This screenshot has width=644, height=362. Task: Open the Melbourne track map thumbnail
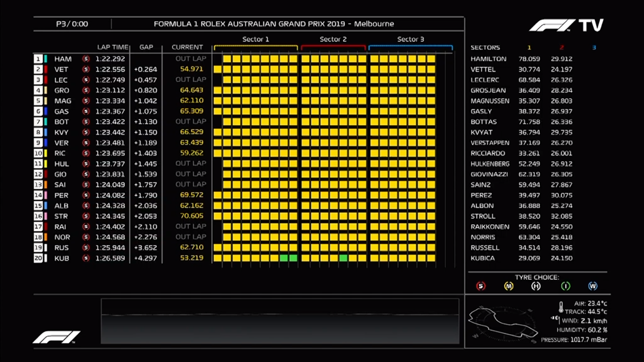pyautogui.click(x=503, y=323)
